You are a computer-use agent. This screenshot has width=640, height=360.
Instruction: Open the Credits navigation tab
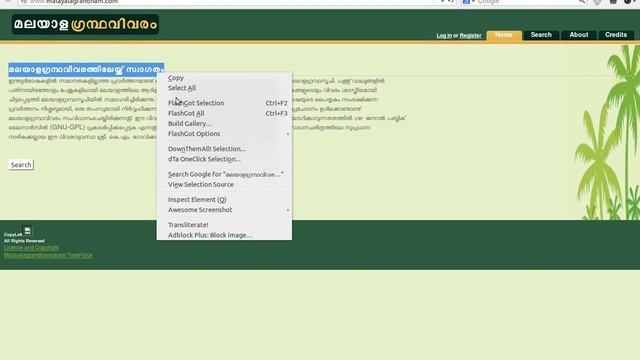click(616, 35)
